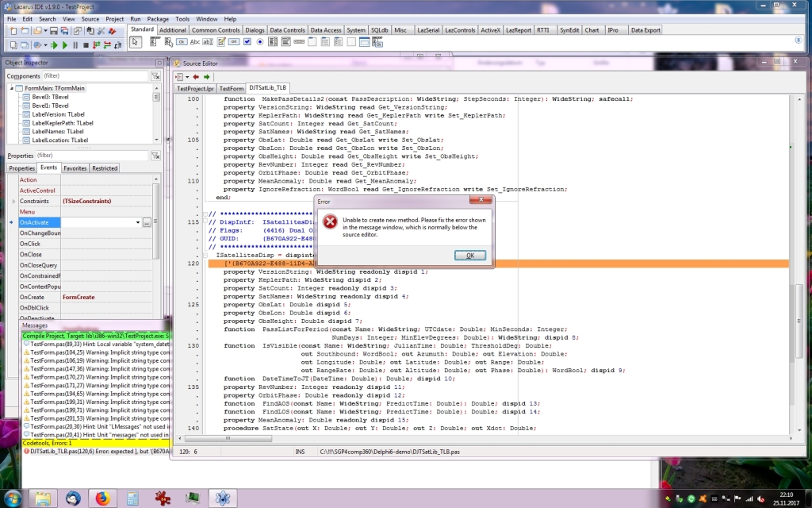Clear the Components filter with funnel icon
This screenshot has height=508, width=812.
click(154, 76)
